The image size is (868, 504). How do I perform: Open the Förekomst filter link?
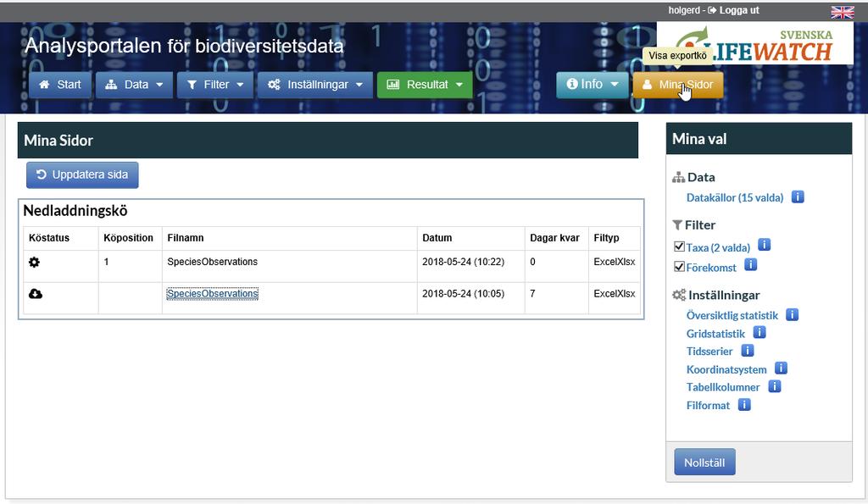(711, 268)
